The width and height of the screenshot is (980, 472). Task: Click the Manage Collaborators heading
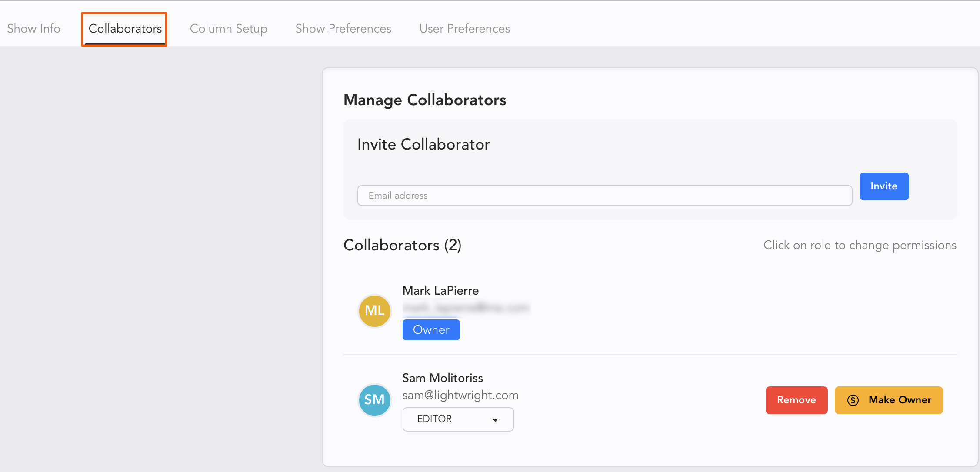[x=425, y=100]
